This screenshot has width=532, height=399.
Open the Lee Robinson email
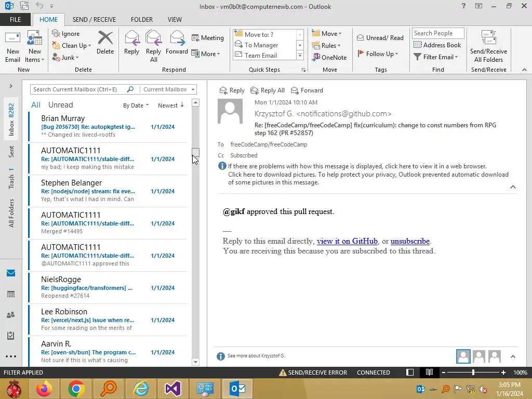[108, 320]
